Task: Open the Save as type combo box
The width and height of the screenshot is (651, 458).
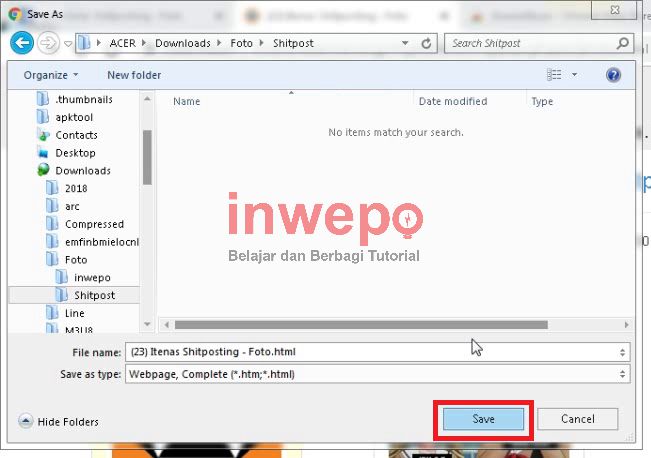Action: (378, 374)
